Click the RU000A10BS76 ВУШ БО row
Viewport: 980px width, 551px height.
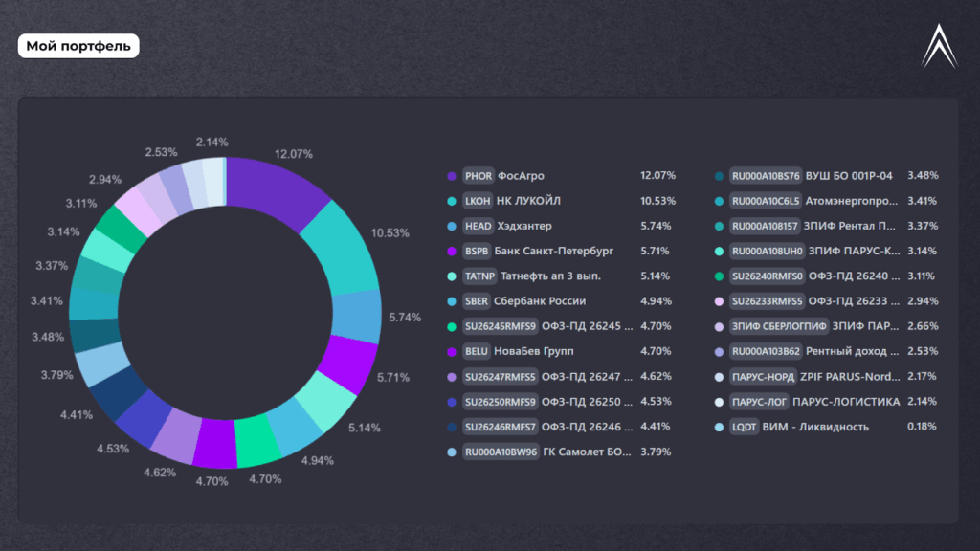click(826, 176)
